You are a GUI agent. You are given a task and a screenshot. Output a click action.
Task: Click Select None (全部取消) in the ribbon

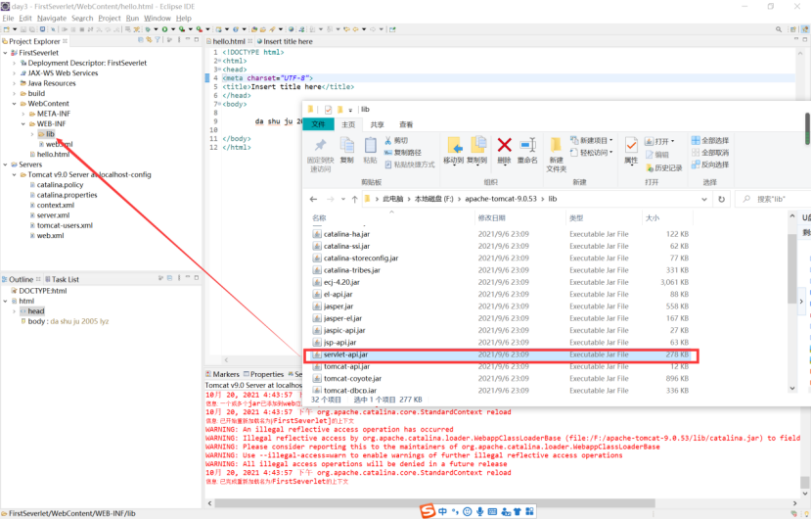(x=710, y=153)
